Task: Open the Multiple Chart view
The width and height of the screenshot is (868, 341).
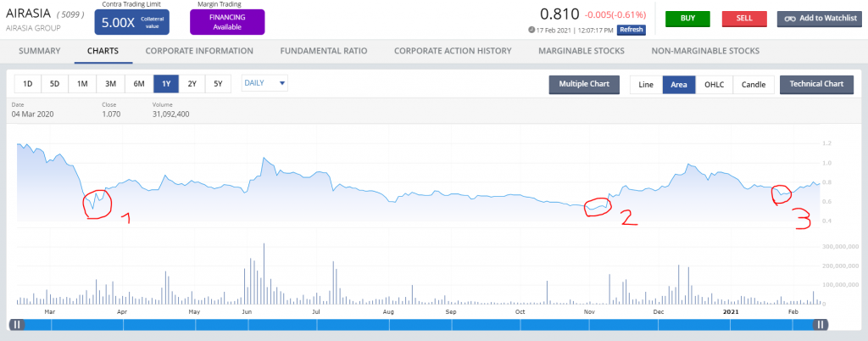Action: coord(584,84)
